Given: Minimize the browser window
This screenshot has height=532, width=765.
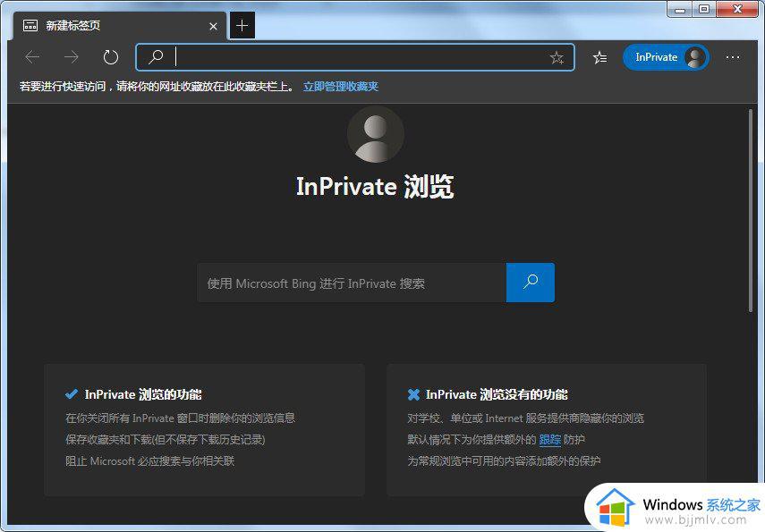Looking at the screenshot, I should (x=680, y=9).
